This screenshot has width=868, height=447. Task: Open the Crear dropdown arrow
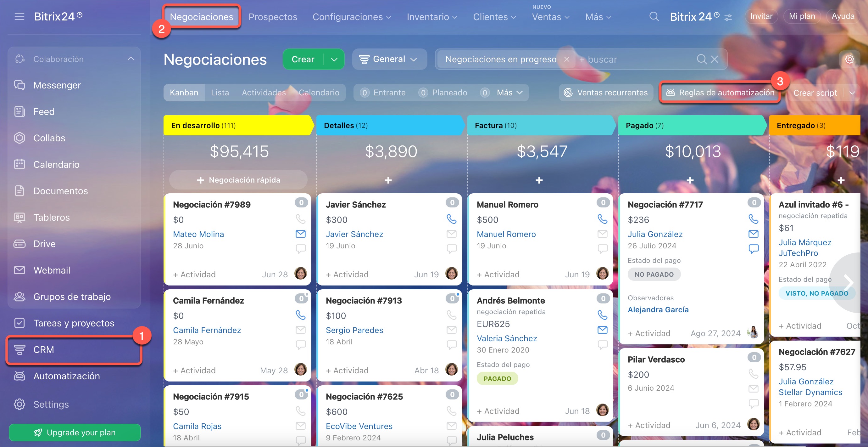coord(334,59)
